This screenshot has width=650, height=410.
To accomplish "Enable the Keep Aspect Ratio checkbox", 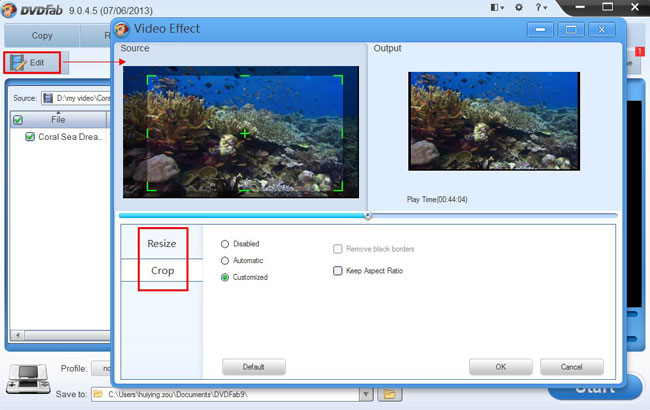I will point(337,271).
